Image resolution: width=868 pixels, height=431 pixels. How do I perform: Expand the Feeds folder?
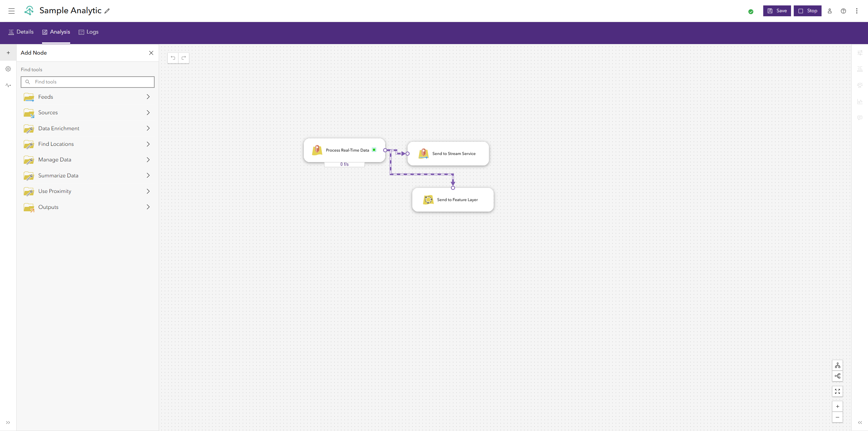point(148,97)
